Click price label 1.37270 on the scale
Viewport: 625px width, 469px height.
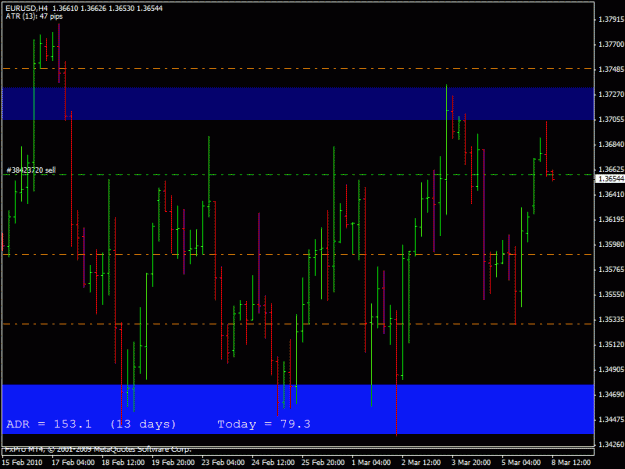611,94
